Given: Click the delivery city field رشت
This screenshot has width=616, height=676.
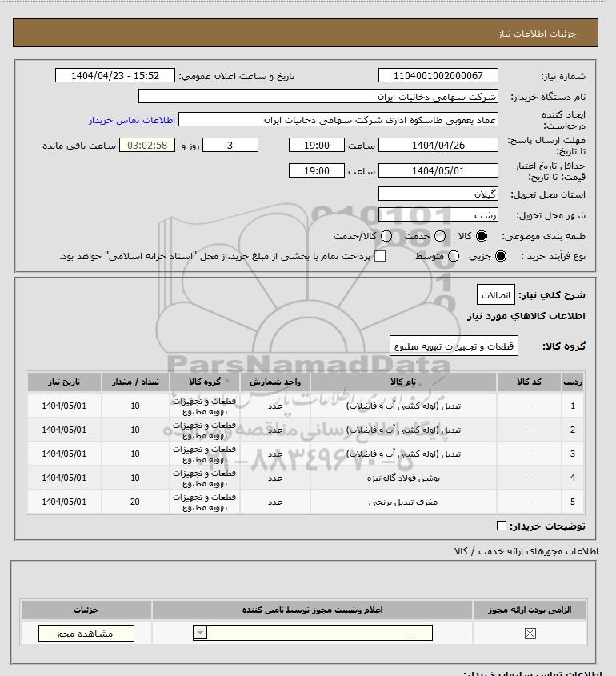Looking at the screenshot, I should [x=438, y=215].
